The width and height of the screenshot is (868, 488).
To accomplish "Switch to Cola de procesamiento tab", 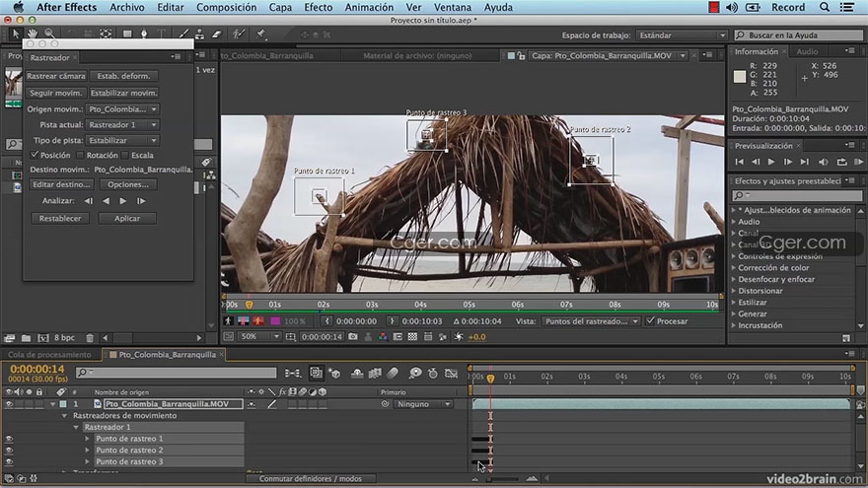I will [x=49, y=355].
